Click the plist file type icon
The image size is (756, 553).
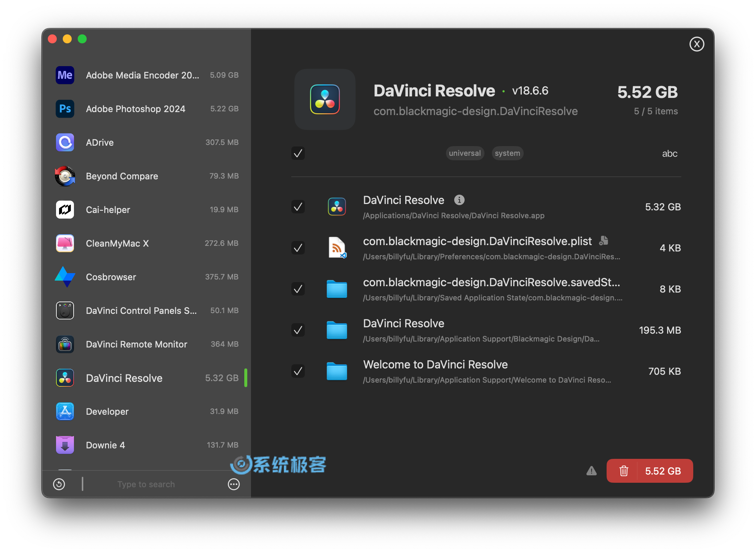point(337,248)
